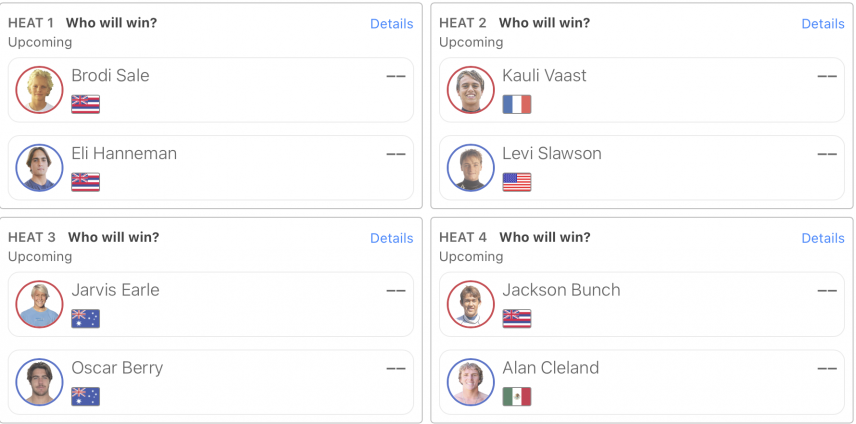Click Alan Cleland's Mexico flag icon
The image size is (856, 424).
(516, 397)
